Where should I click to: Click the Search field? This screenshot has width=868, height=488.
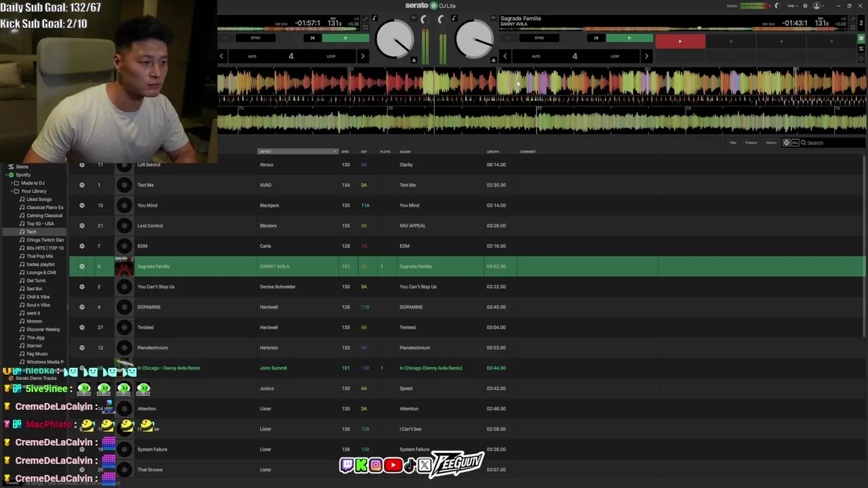point(833,143)
